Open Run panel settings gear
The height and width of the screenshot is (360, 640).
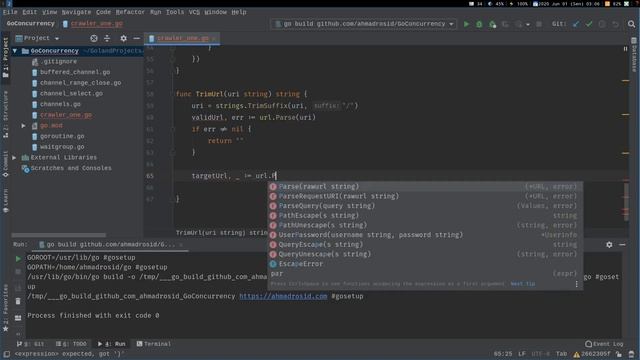coord(609,244)
